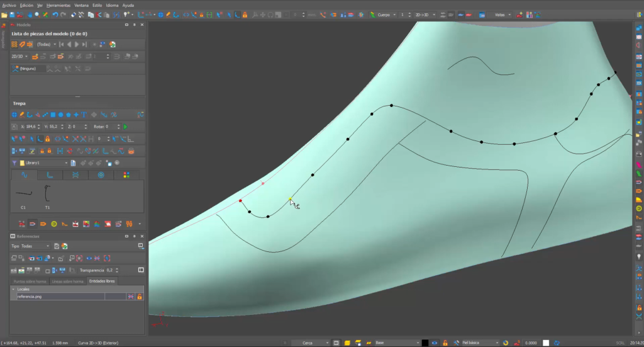This screenshot has width=644, height=347.
Task: Select the C1 curve thumbnail
Action: coord(24,195)
